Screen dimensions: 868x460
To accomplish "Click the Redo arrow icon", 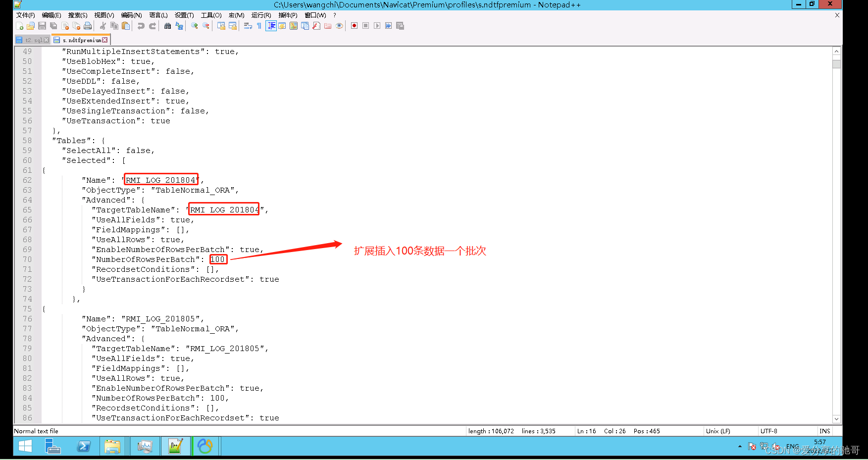I will 153,26.
